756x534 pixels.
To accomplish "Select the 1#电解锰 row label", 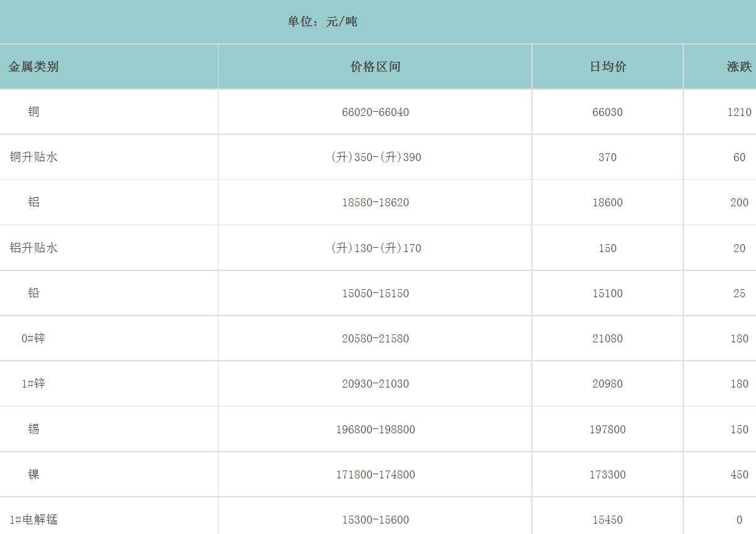I will [x=34, y=520].
